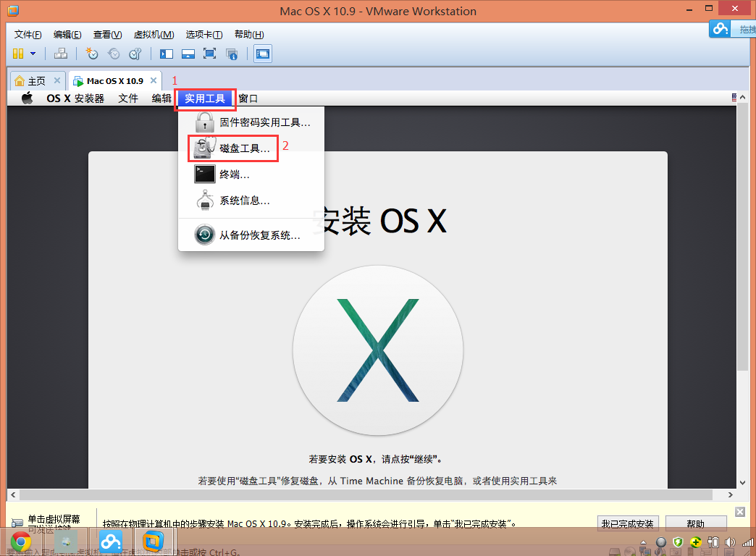756x556 pixels.
Task: Open the 选项卡(T) menu
Action: click(204, 35)
